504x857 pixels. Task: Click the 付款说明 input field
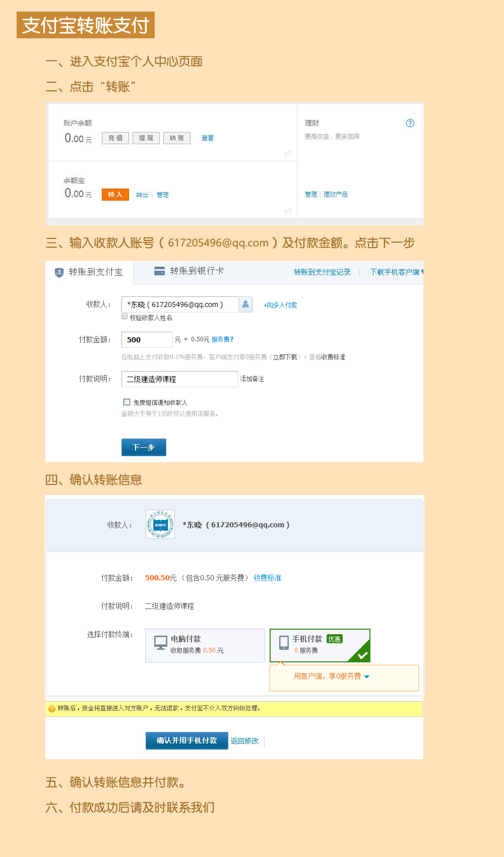pyautogui.click(x=180, y=379)
